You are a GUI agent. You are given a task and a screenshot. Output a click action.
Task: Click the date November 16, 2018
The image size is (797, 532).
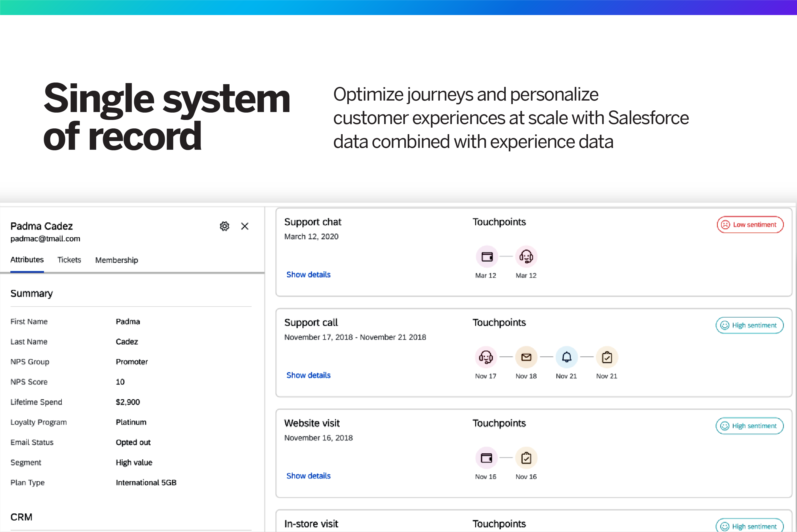pos(318,438)
